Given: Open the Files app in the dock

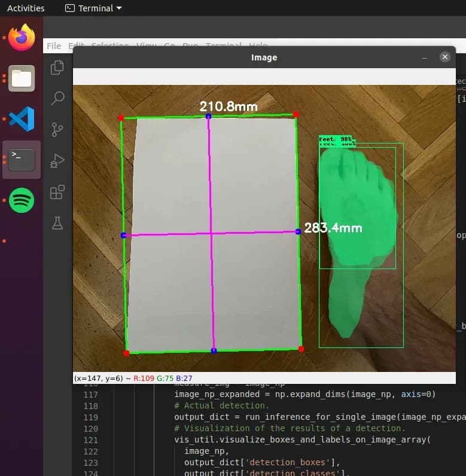Looking at the screenshot, I should [x=22, y=78].
